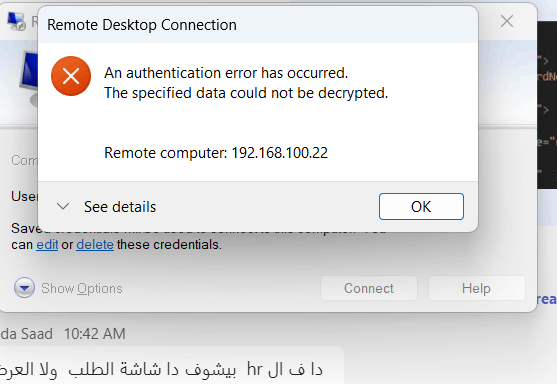557x384 pixels.
Task: Click the dark code panel on the right
Action: pos(547,105)
